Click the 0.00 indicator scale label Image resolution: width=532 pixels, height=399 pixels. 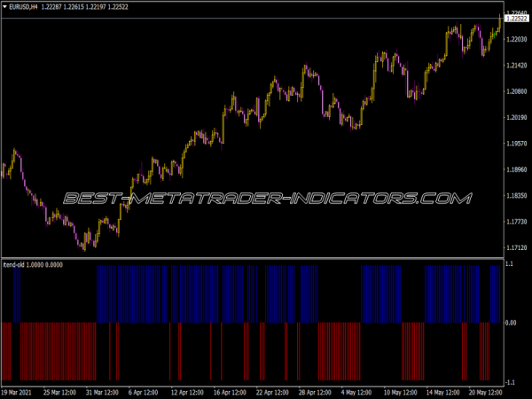coord(511,323)
